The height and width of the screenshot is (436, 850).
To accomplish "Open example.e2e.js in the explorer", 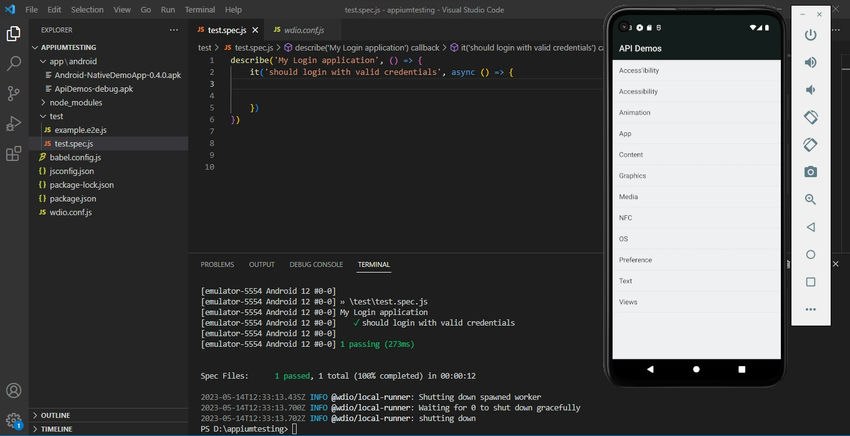I will tap(83, 130).
